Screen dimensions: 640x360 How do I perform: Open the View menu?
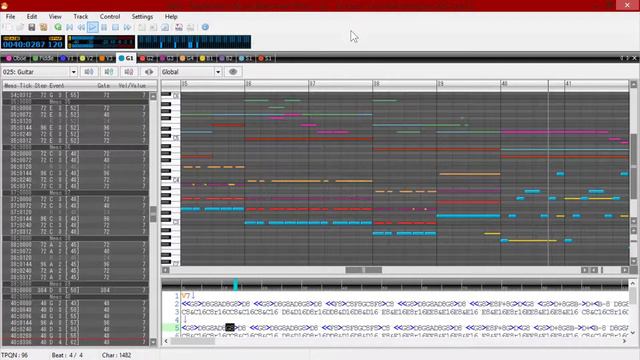click(x=55, y=16)
